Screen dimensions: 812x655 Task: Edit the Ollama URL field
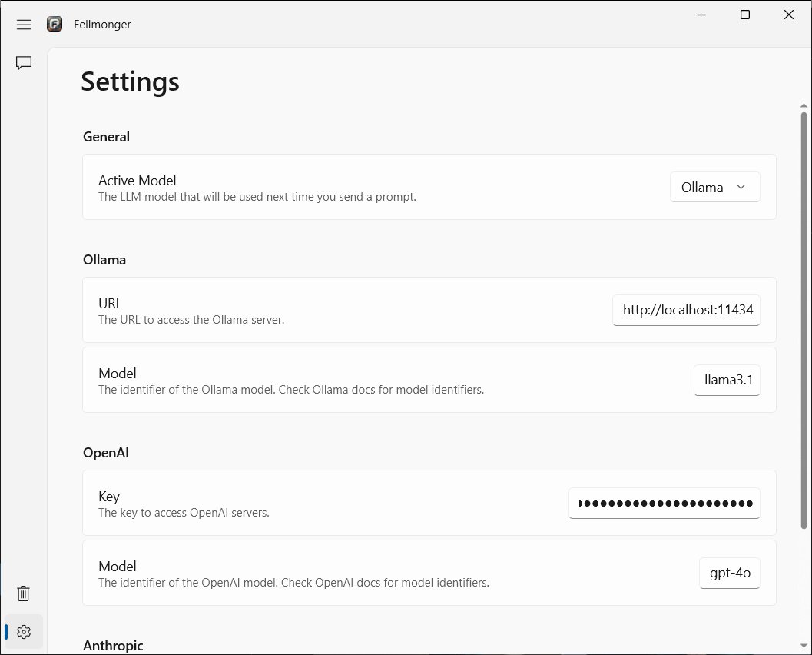(x=686, y=310)
